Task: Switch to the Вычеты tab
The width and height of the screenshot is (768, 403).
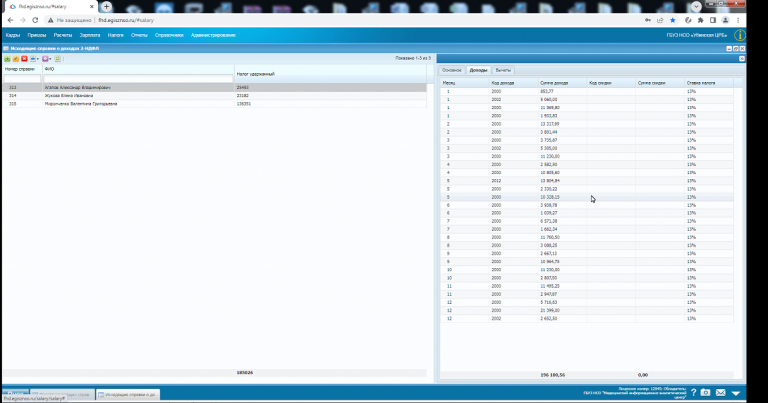Action: [x=503, y=70]
